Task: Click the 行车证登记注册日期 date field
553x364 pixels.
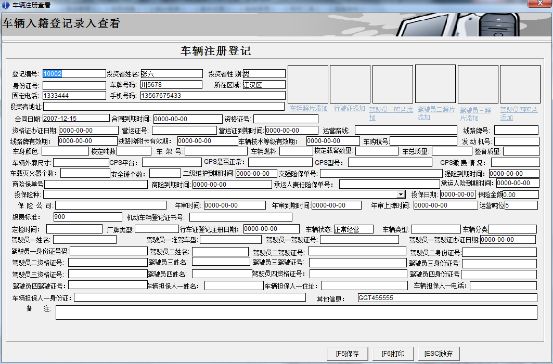Action: coord(271,229)
